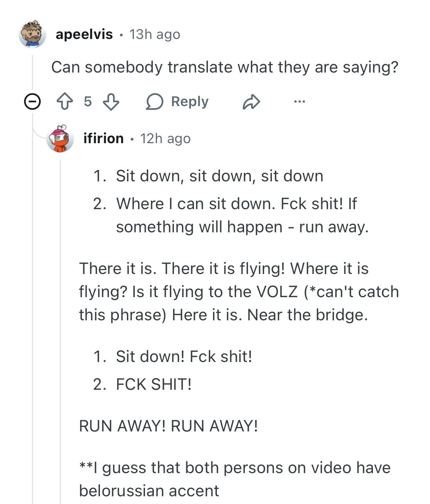Open apeelvis's avatar picture
Image resolution: width=430 pixels, height=504 pixels.
click(x=32, y=35)
